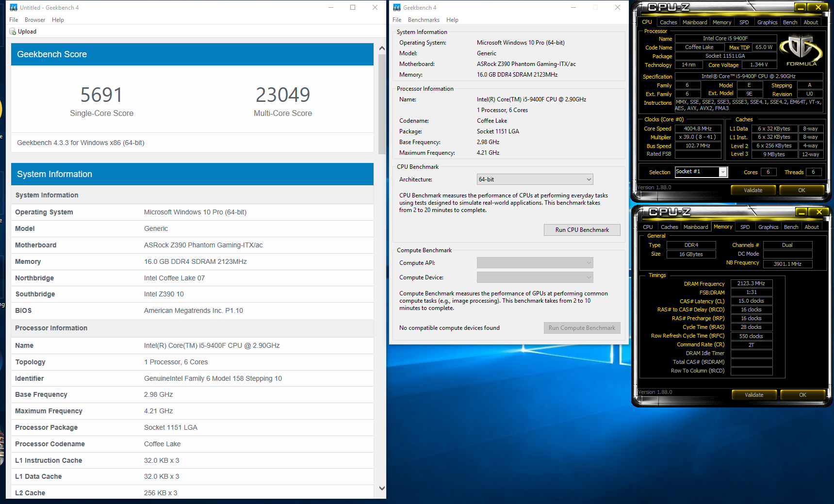Open the File menu in Untitled Geekbench window
Viewport: 834px width, 504px height.
14,20
